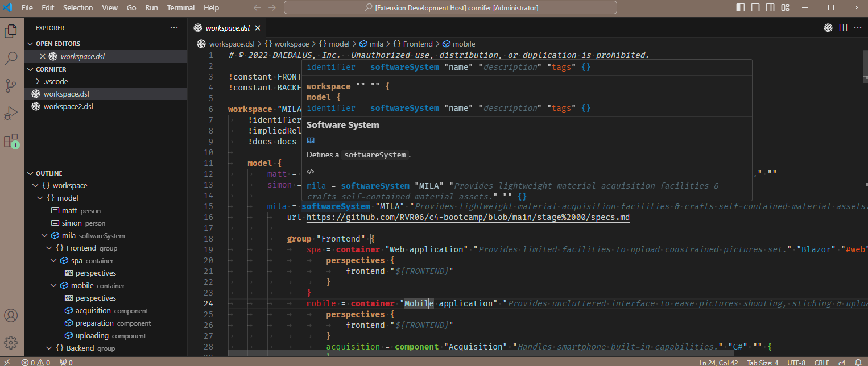Open the Accounts menu icon

coord(11,315)
